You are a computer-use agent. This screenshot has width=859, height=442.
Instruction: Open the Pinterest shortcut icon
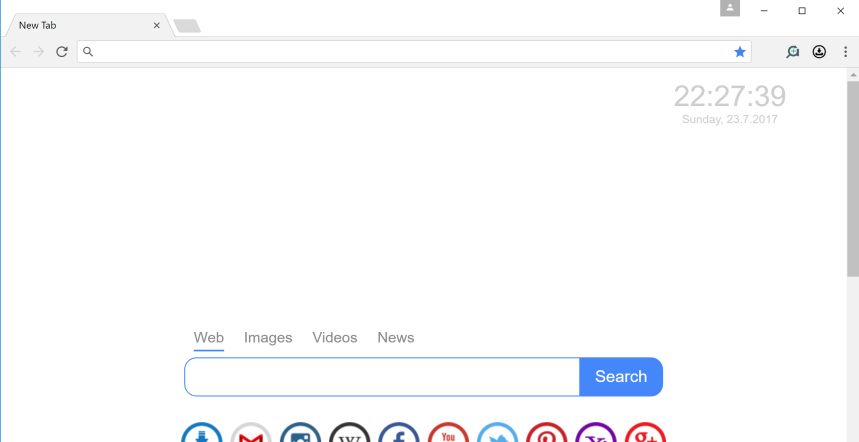547,435
